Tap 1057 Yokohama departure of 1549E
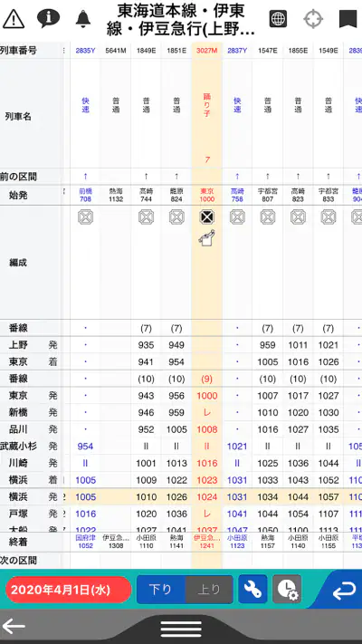The height and width of the screenshot is (644, 362). pos(329,497)
